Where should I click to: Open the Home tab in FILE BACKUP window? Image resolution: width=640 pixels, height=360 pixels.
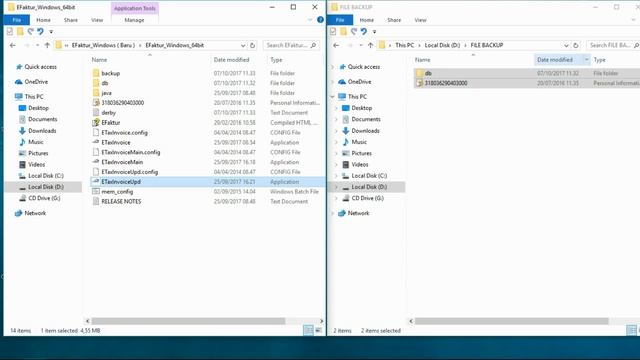367,20
